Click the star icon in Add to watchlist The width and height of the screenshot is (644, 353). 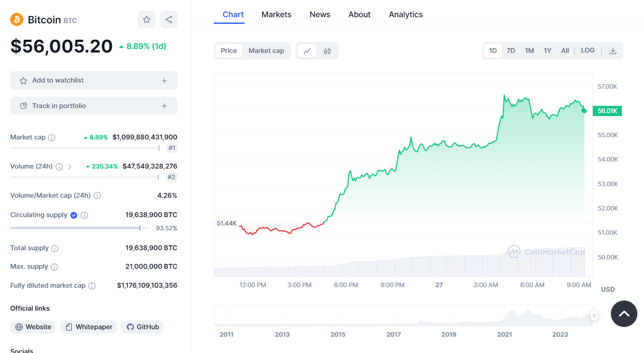(x=23, y=81)
